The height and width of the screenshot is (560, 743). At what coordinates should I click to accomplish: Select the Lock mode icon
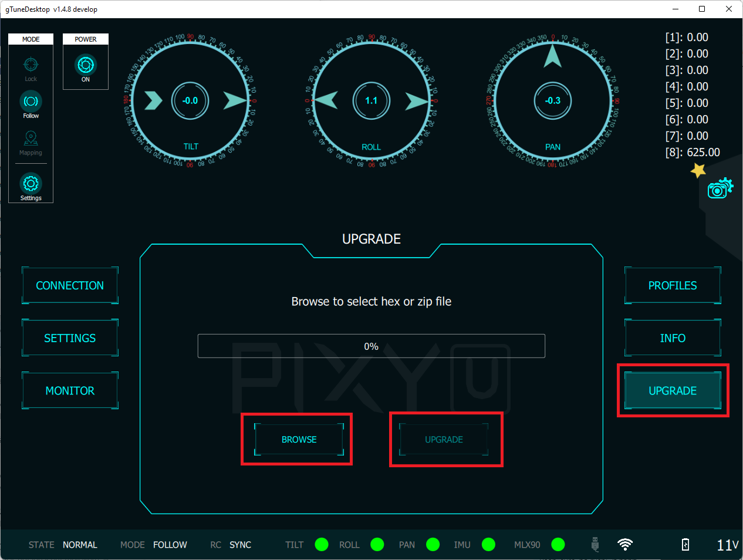point(31,65)
